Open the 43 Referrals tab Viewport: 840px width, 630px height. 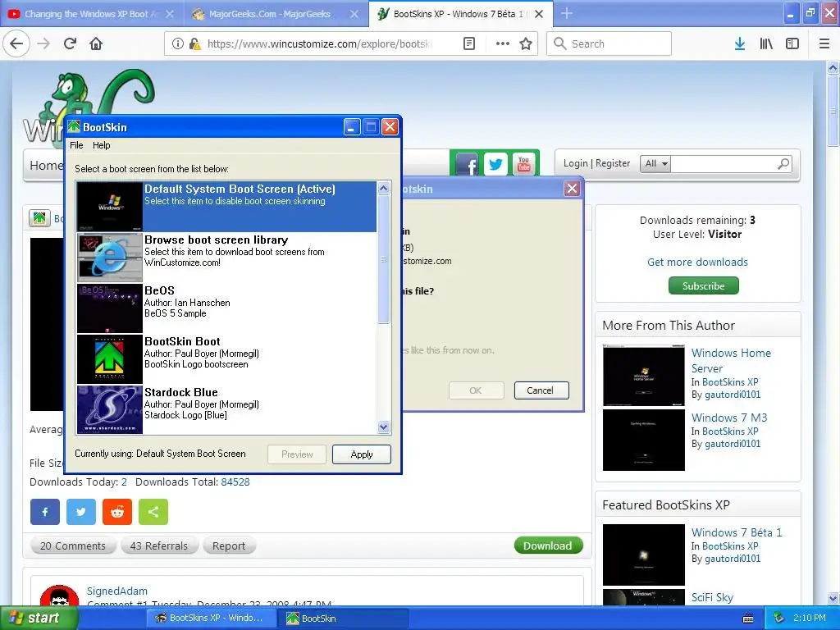tap(159, 546)
